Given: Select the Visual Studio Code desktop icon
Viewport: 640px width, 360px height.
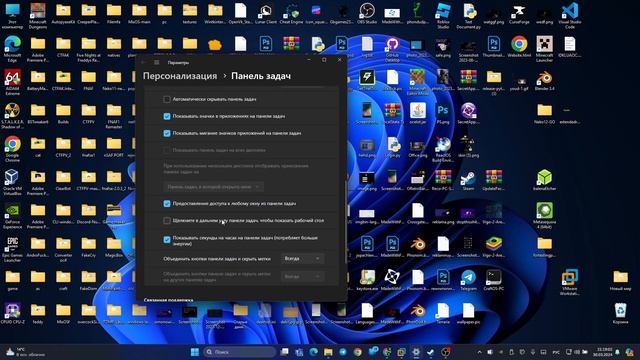Looking at the screenshot, I should pos(570,16).
